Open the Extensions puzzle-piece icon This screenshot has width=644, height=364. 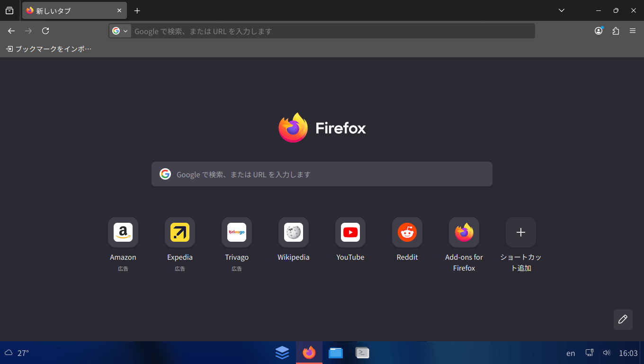[x=616, y=31]
